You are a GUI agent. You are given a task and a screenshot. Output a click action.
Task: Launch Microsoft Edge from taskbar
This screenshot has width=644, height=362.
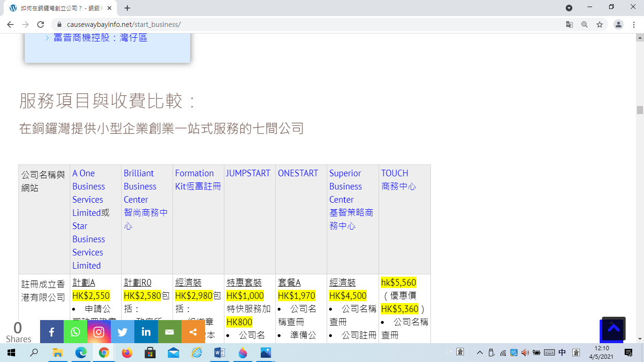pos(81,353)
